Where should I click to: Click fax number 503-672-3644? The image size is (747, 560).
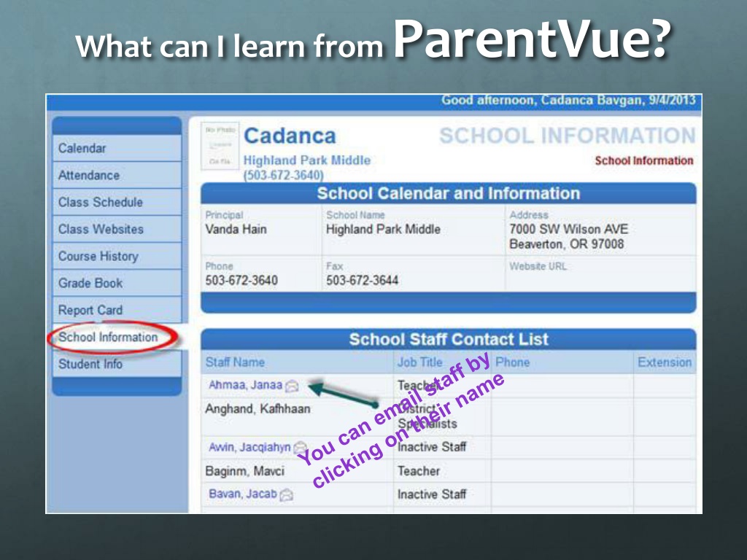[362, 281]
